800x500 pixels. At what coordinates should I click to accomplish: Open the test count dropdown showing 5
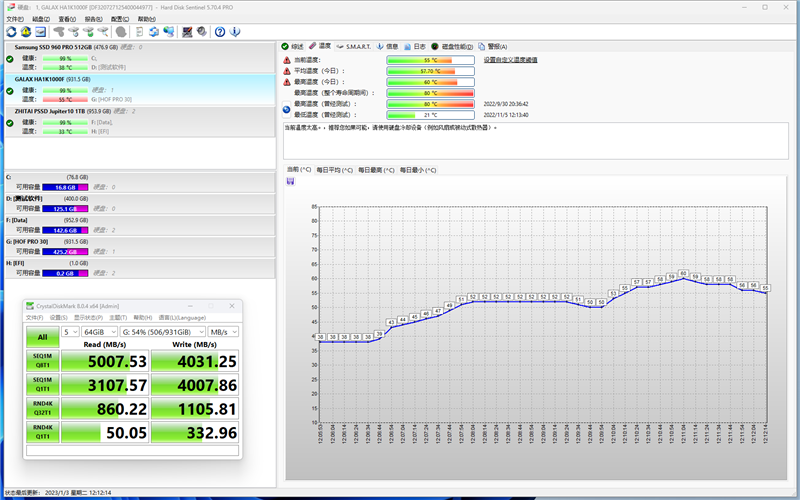pos(71,331)
